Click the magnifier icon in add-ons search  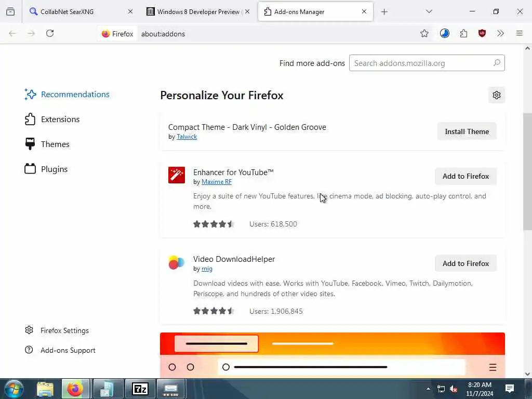(497, 63)
